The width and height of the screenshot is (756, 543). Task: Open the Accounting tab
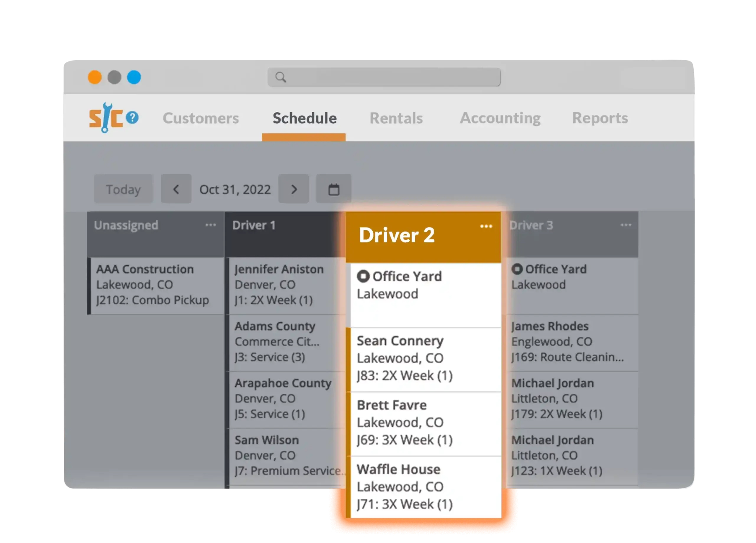pos(500,118)
